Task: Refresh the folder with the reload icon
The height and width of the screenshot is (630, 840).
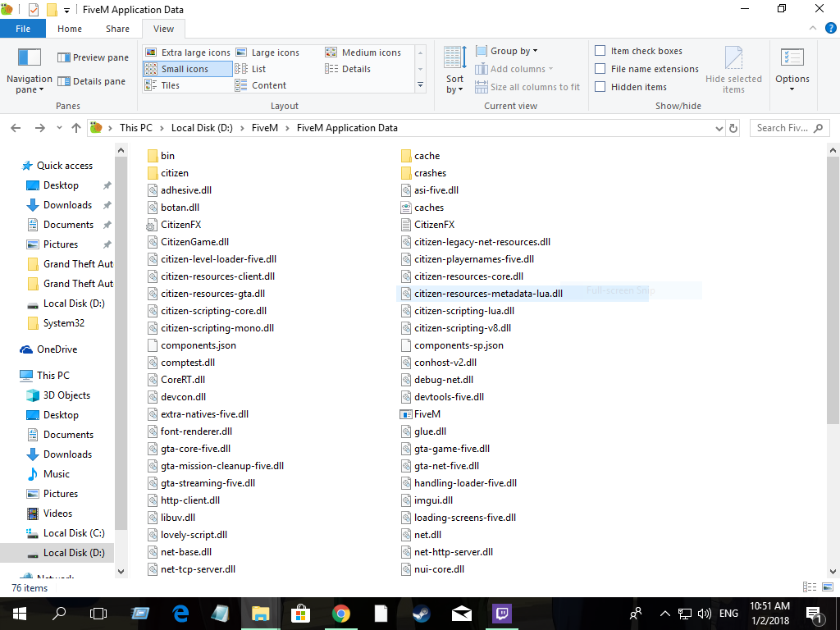Action: (733, 128)
